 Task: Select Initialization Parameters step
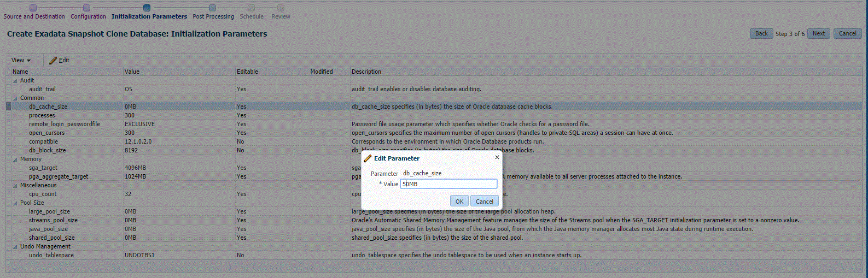pos(149,16)
